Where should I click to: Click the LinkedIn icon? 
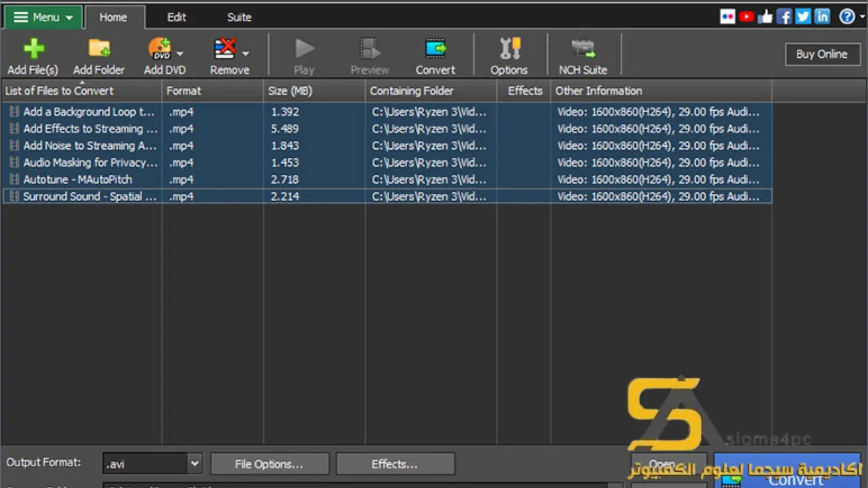pos(822,17)
